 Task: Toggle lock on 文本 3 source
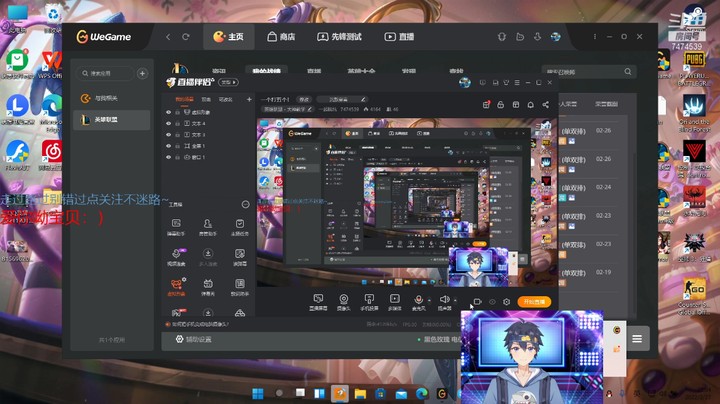pyautogui.click(x=177, y=135)
